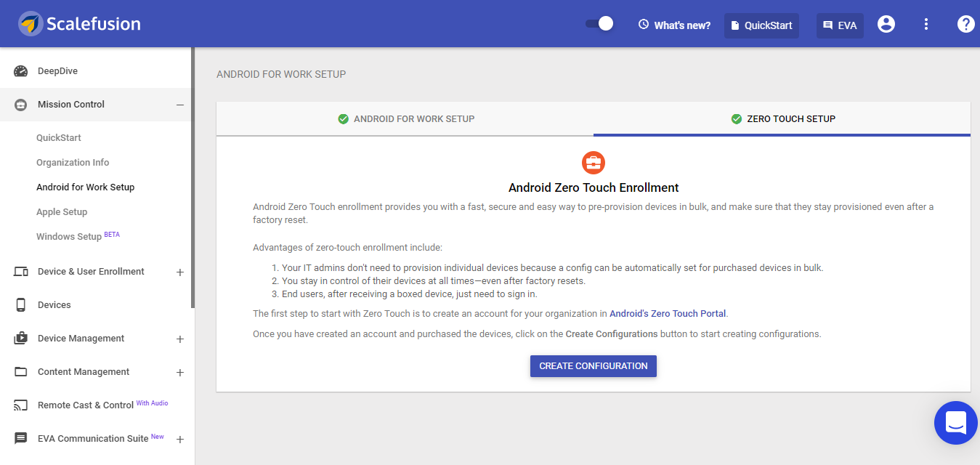Click the Scalefusion logo icon
Screen dimensions: 980x465
click(x=30, y=24)
